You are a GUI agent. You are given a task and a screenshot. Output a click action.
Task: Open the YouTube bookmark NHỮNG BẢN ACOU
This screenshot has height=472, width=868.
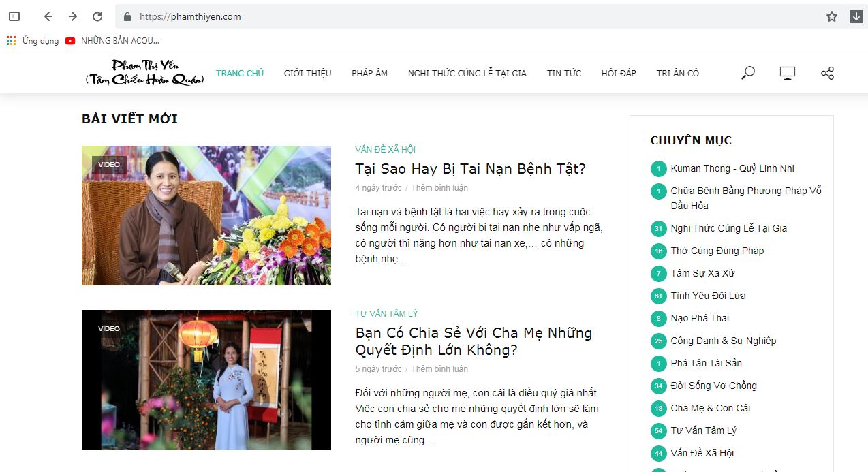point(112,41)
